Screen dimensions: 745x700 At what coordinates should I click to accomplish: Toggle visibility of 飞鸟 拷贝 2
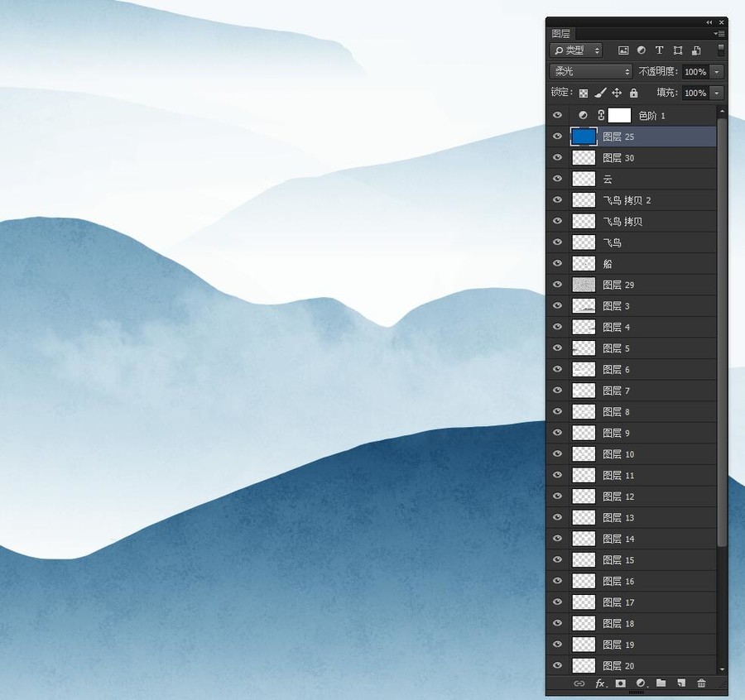pos(557,199)
